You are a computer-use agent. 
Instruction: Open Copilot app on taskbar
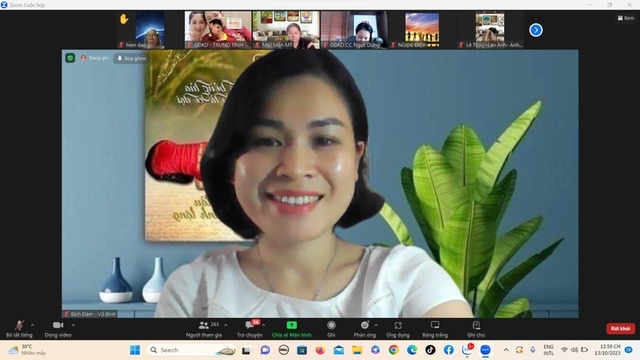pyautogui.click(x=375, y=350)
